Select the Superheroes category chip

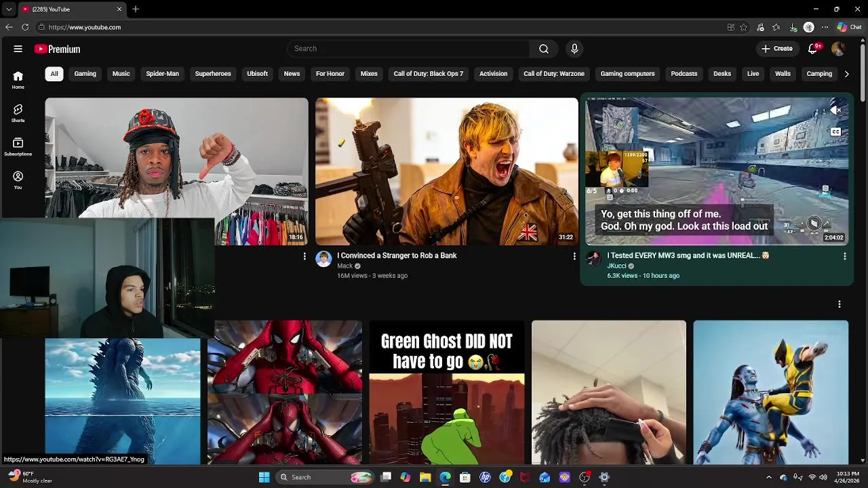click(x=213, y=74)
